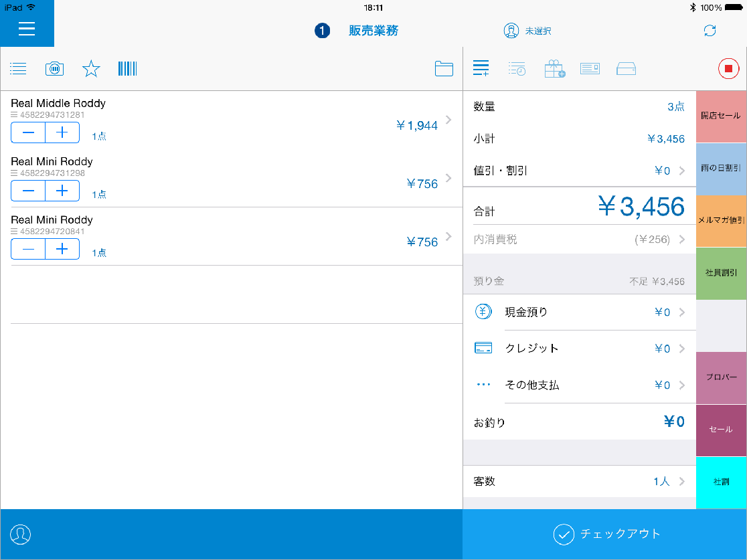747x560 pixels.
Task: Decrease quantity of first Real Mini Roddy
Action: [28, 191]
